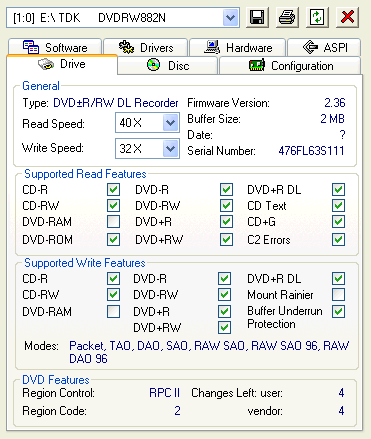Click the firmware version 2.36 value

click(335, 103)
